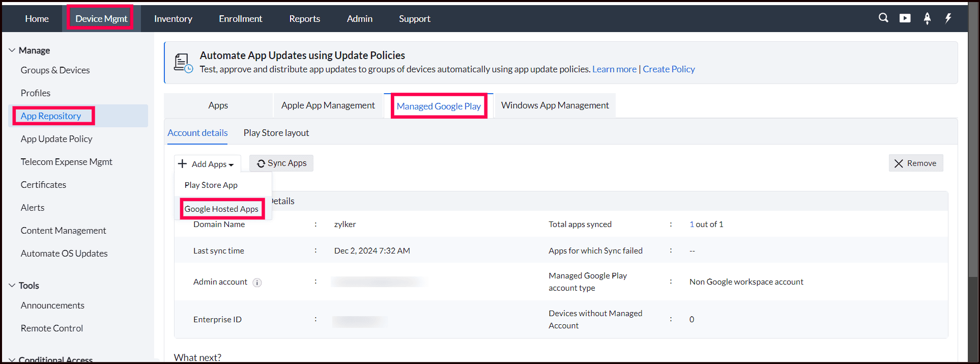Collapse the Tools section chevron
This screenshot has width=980, height=364.
(x=12, y=286)
